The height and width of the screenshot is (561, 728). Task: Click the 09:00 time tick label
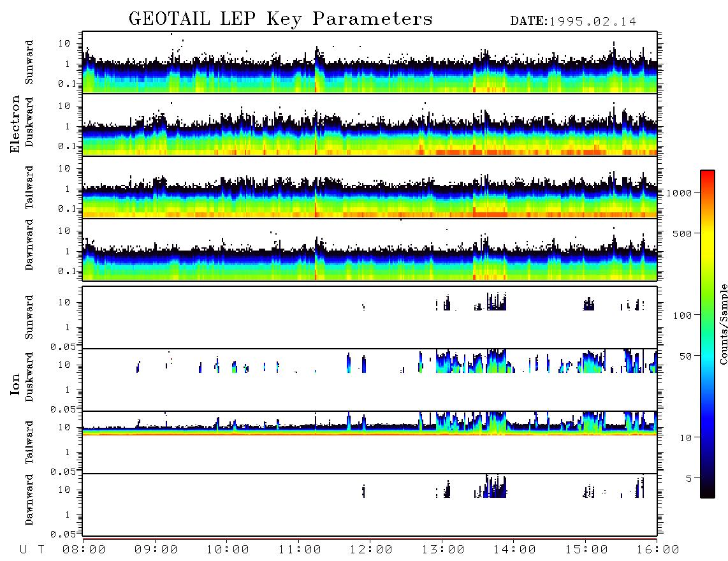click(156, 550)
